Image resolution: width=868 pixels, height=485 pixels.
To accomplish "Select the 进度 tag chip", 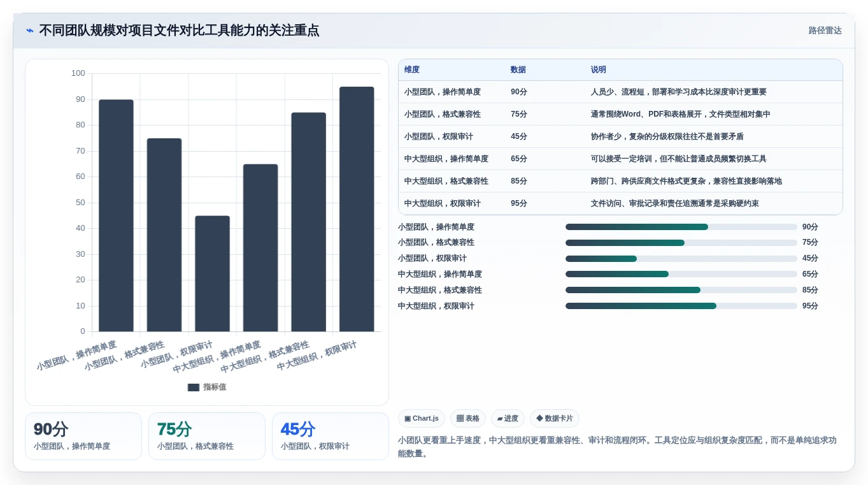I will pyautogui.click(x=508, y=419).
